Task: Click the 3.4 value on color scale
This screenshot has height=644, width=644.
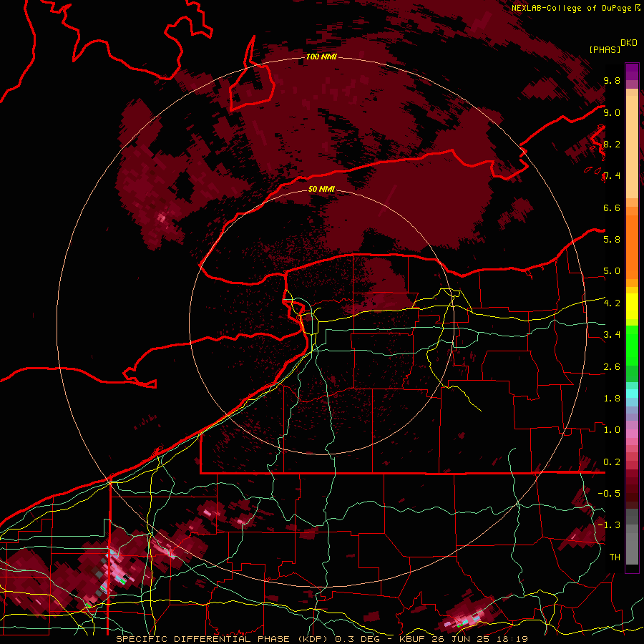Action: [x=612, y=335]
